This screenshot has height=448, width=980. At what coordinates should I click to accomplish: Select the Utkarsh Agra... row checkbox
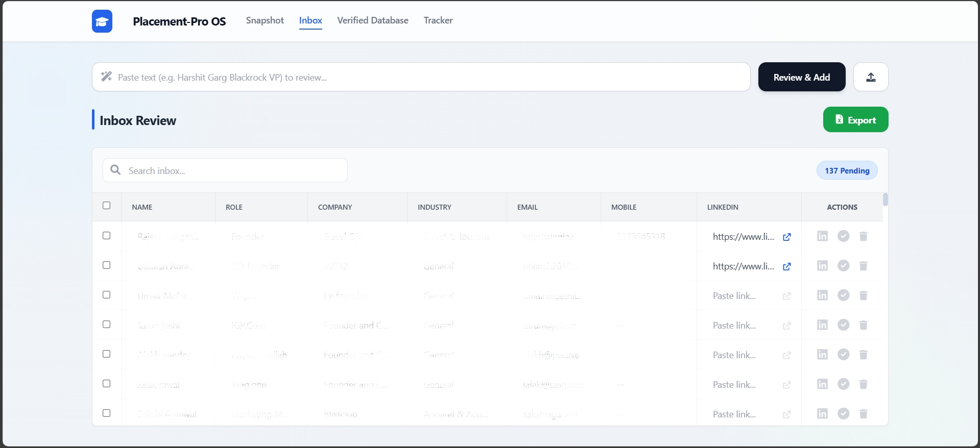tap(106, 265)
